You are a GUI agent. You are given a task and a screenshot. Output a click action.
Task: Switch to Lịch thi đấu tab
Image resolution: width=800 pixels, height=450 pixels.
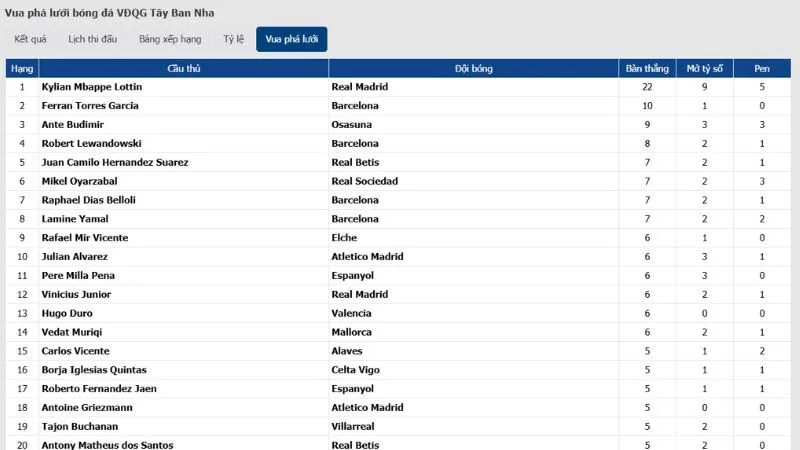coord(93,39)
